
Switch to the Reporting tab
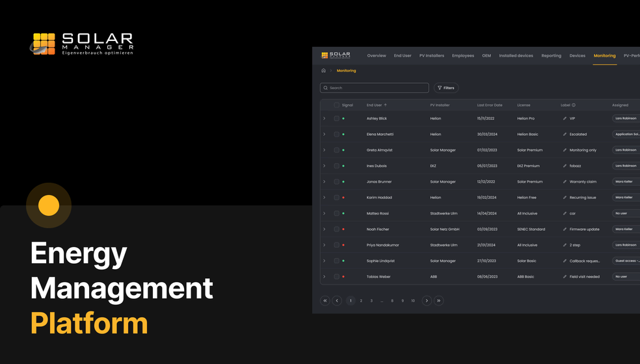pyautogui.click(x=551, y=55)
